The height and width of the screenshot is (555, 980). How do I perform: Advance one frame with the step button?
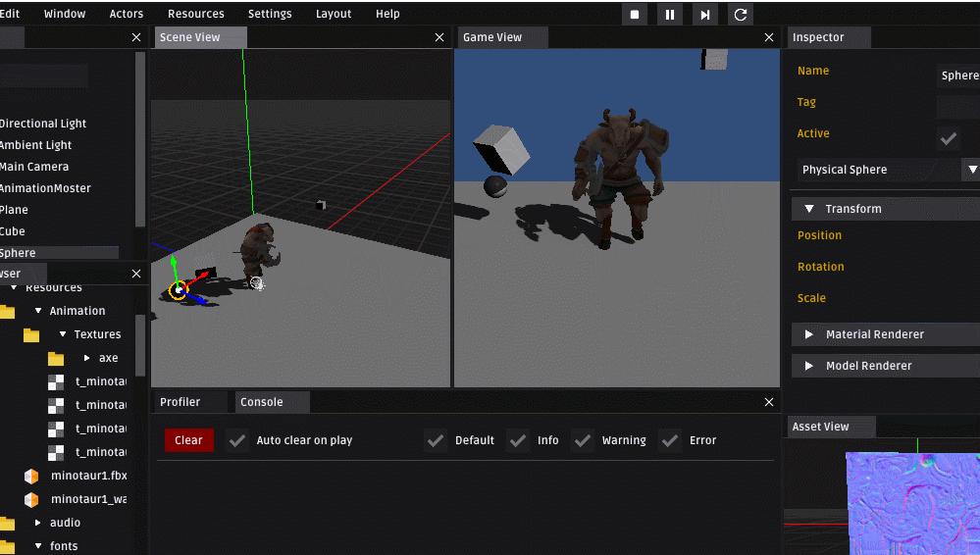(705, 15)
